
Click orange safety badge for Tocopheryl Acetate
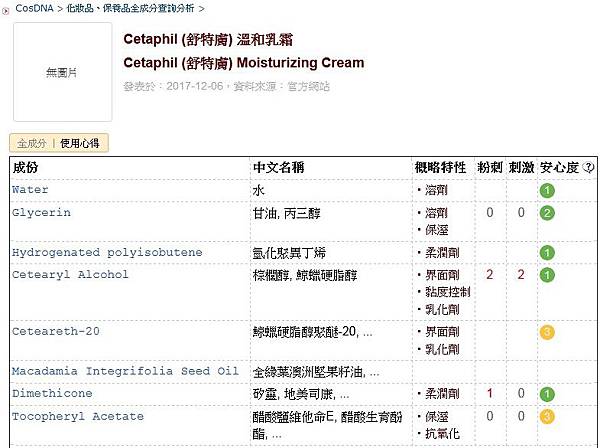click(x=547, y=417)
